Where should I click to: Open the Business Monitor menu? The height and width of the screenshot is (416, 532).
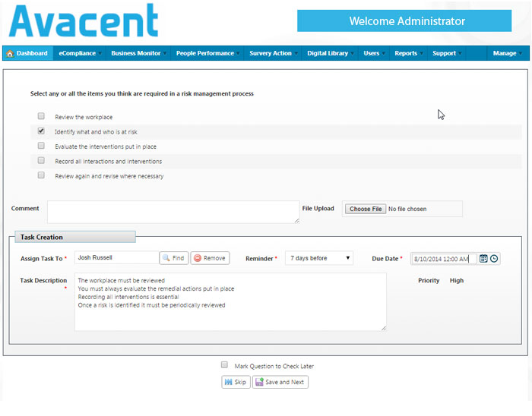coord(138,53)
